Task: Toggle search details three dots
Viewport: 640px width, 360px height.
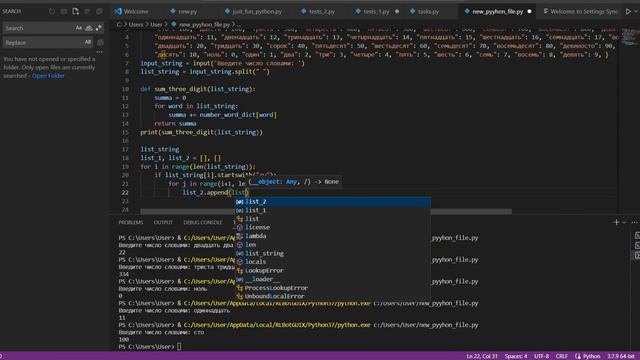Action: (99, 52)
